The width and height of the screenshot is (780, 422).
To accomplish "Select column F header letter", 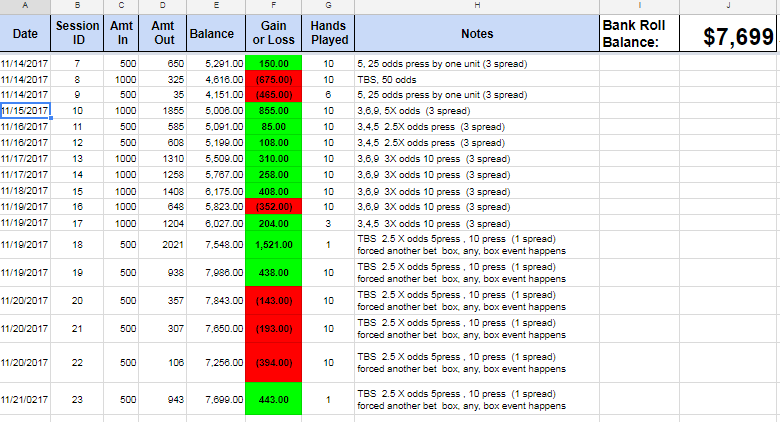I will (273, 6).
